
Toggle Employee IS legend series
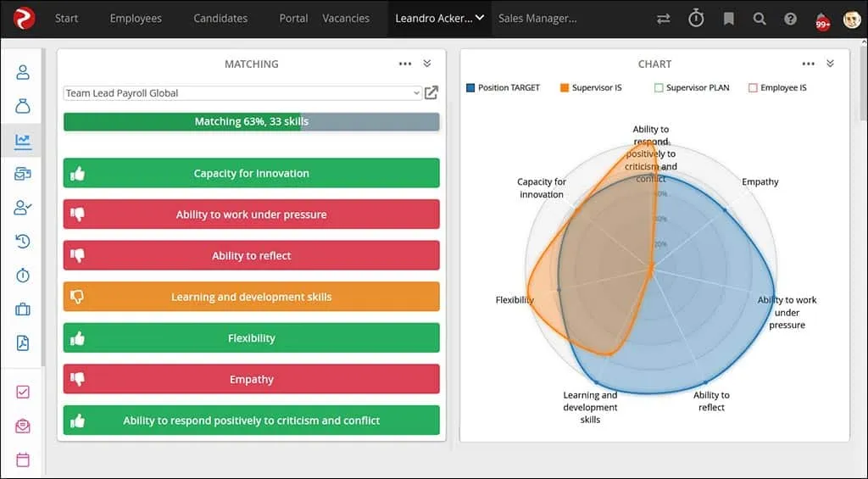(x=777, y=88)
